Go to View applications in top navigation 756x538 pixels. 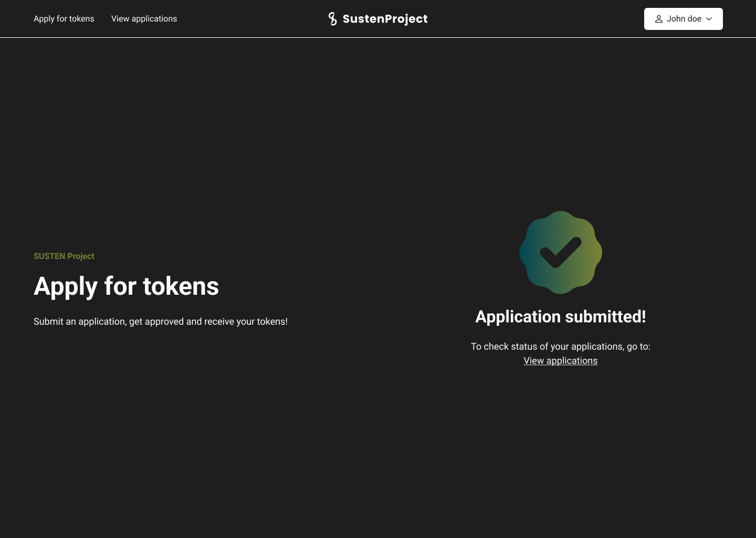[144, 19]
